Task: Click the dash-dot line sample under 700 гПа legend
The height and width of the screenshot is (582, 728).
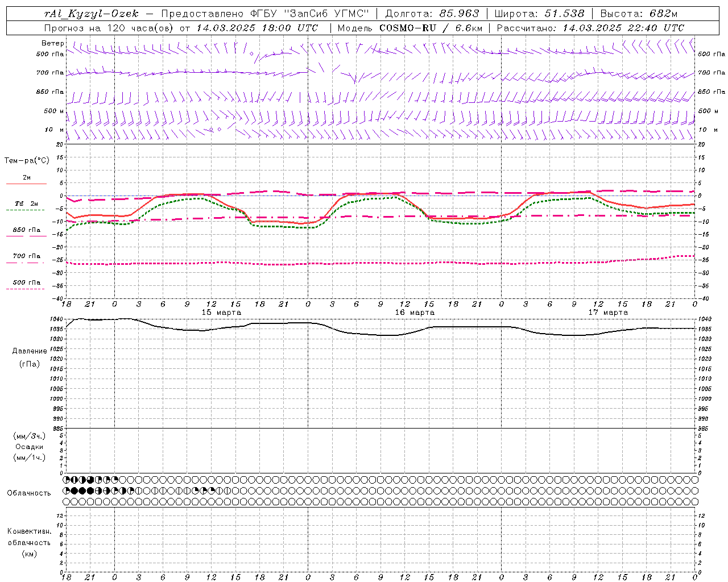Action: coord(26,263)
